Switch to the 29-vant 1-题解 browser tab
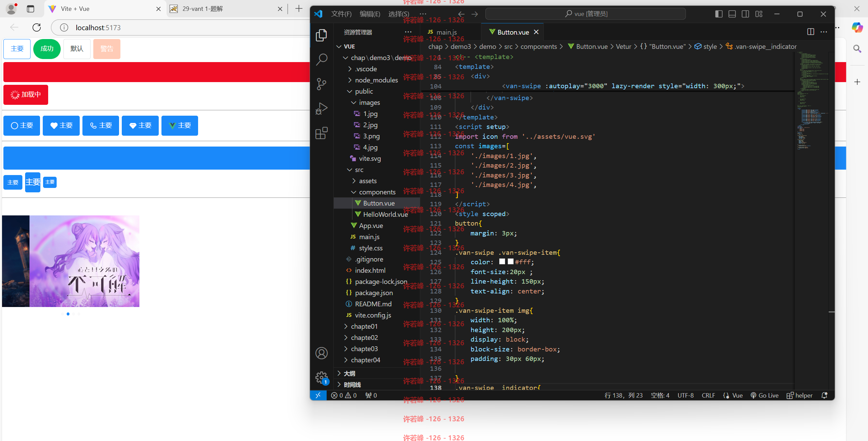Viewport: 868px width, 441px height. point(226,9)
